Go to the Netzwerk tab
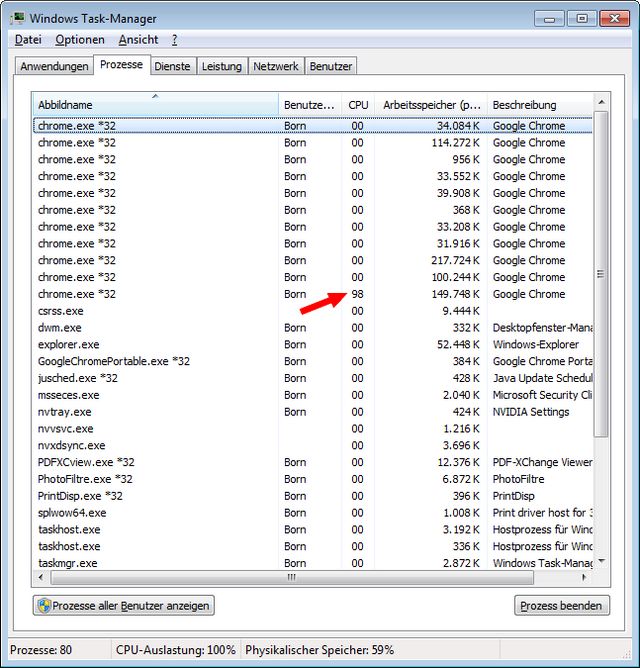640x668 pixels. [x=276, y=66]
